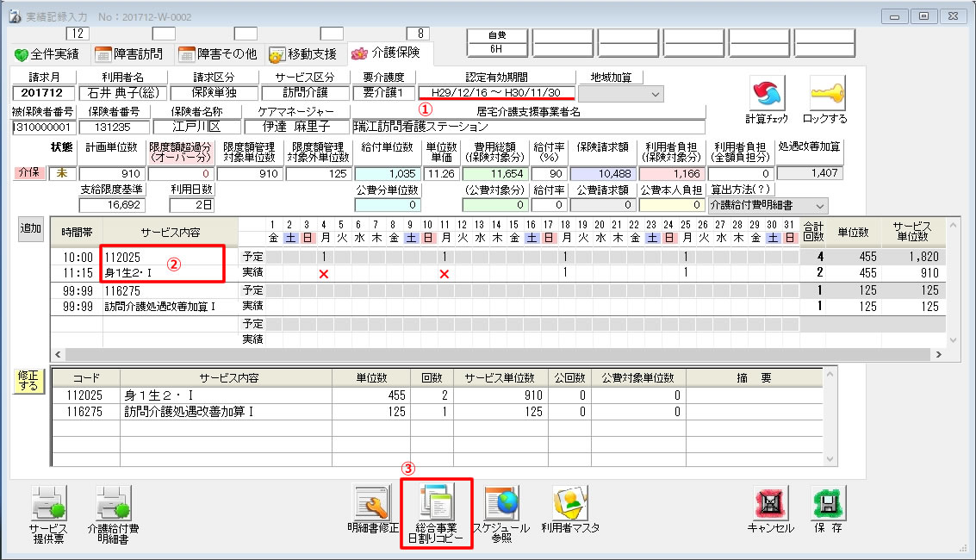Switch to 障害訪問 tab
The width and height of the screenshot is (976, 560).
pyautogui.click(x=129, y=54)
